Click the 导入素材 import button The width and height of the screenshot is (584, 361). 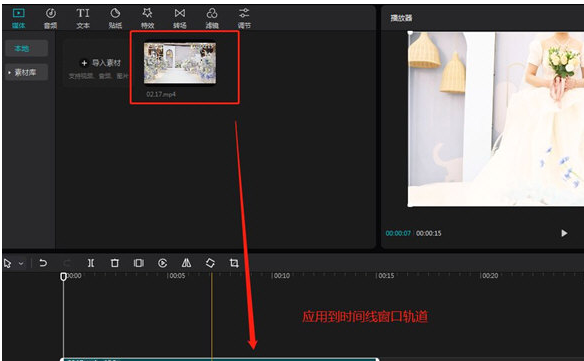point(101,63)
